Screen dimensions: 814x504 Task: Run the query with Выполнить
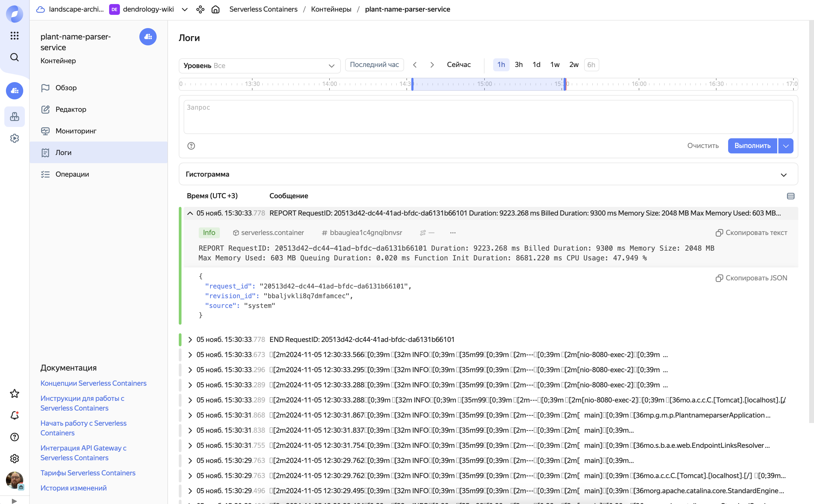click(752, 146)
